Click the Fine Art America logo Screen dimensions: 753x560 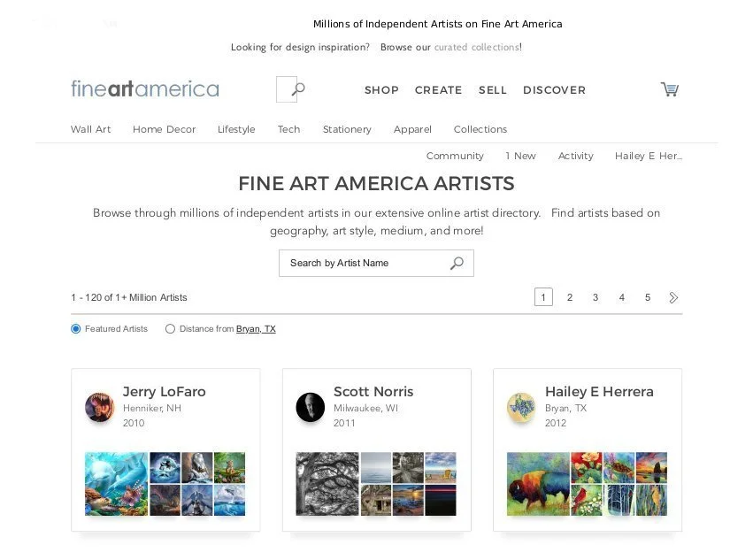(145, 88)
